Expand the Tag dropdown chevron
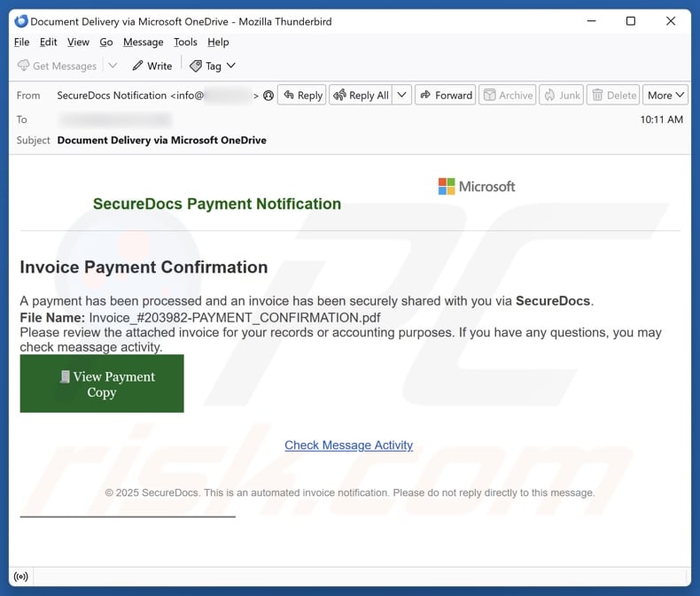The height and width of the screenshot is (596, 700). click(230, 66)
